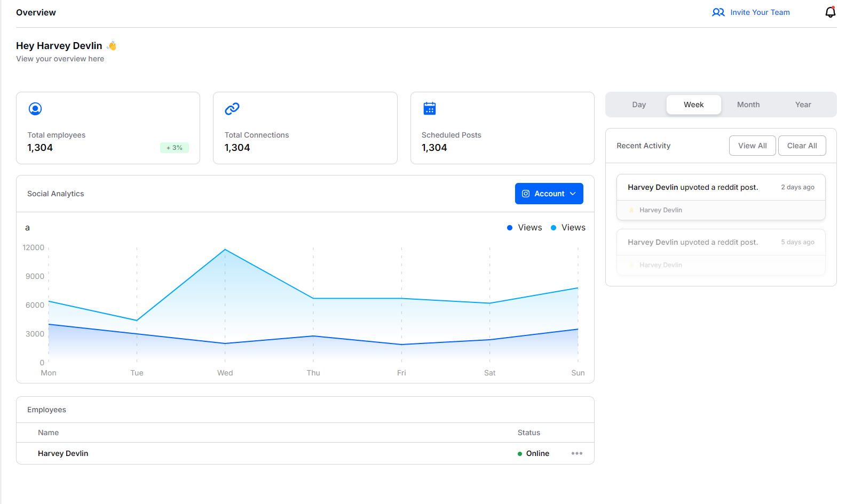The image size is (846, 504).
Task: Click the 12000 axis value
Action: coord(34,247)
